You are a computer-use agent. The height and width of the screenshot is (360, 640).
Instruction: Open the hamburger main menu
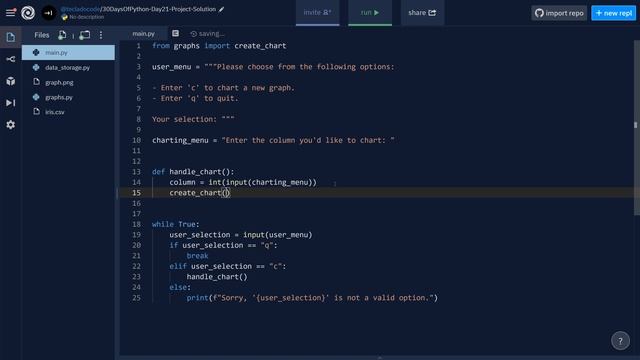point(11,12)
